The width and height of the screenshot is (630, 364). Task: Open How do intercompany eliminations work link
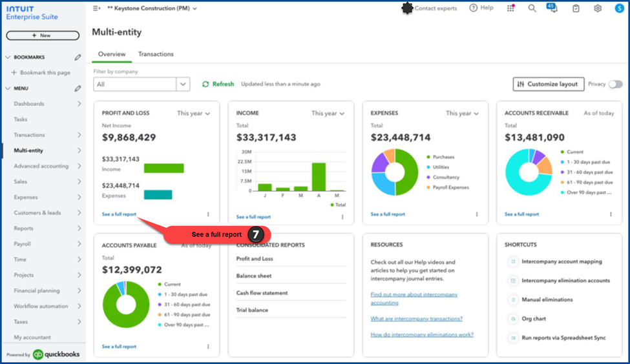click(422, 335)
